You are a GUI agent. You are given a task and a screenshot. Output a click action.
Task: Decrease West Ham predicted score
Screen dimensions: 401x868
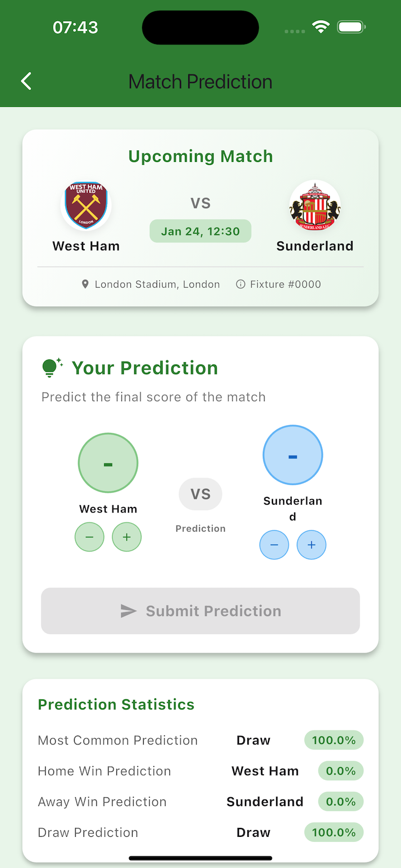pos(90,537)
